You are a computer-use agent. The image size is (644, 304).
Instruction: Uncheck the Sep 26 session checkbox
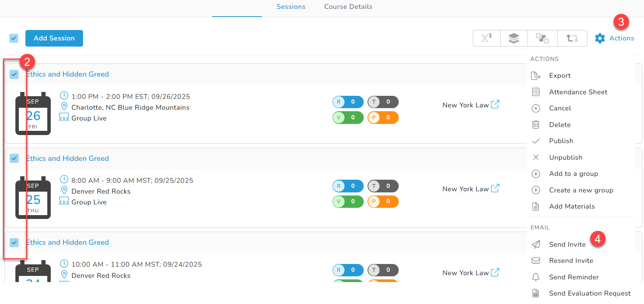[x=14, y=74]
